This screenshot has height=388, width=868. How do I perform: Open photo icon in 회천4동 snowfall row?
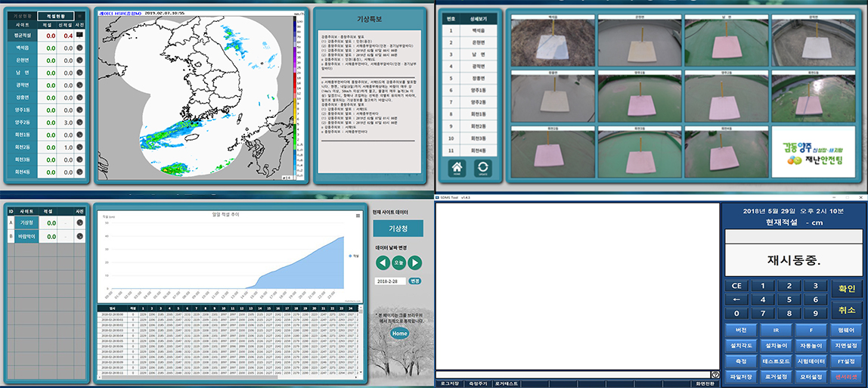click(79, 172)
